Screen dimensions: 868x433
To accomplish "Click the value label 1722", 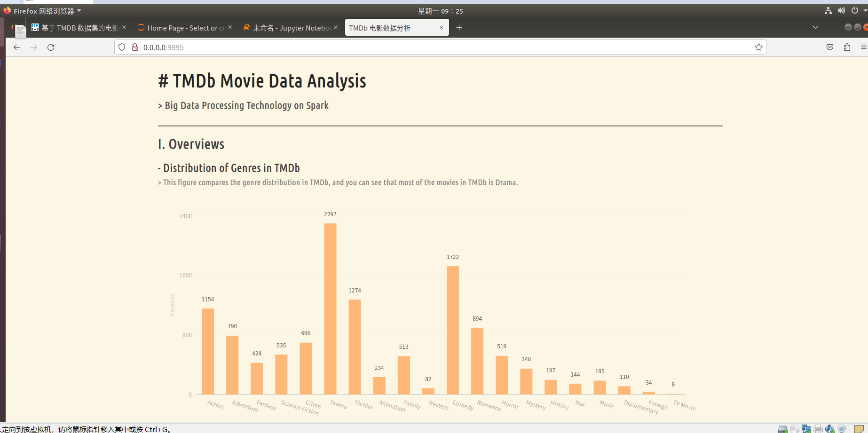I will [453, 257].
